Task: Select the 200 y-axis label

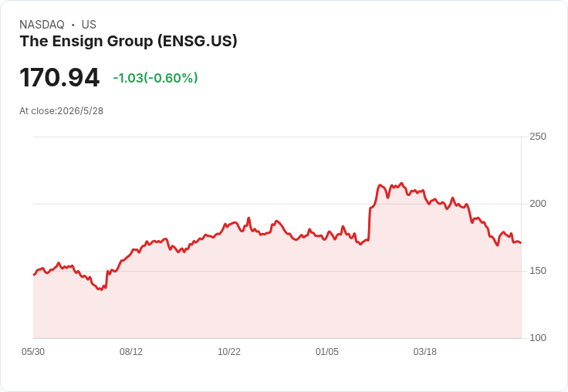Action: click(538, 204)
